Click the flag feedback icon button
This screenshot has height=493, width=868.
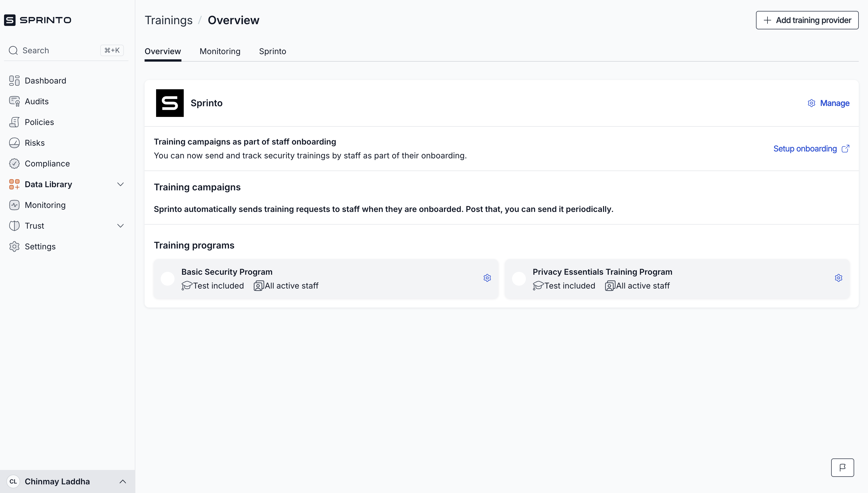(842, 468)
